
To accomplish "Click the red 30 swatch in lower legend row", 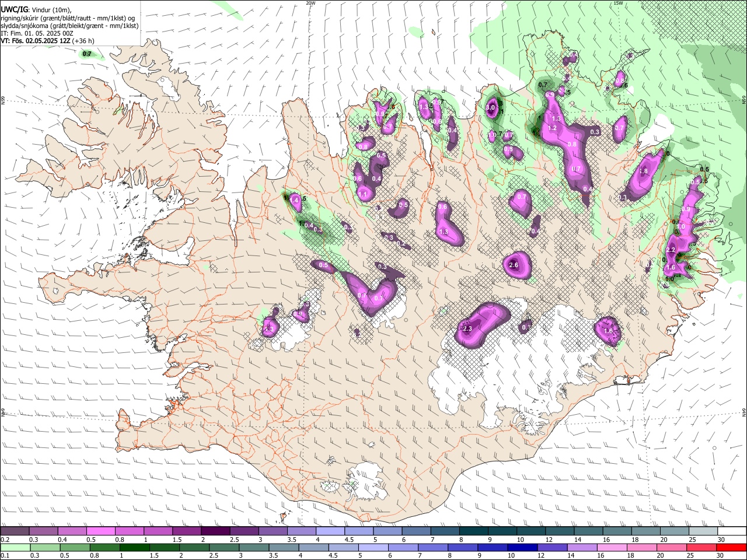I will 732,547.
